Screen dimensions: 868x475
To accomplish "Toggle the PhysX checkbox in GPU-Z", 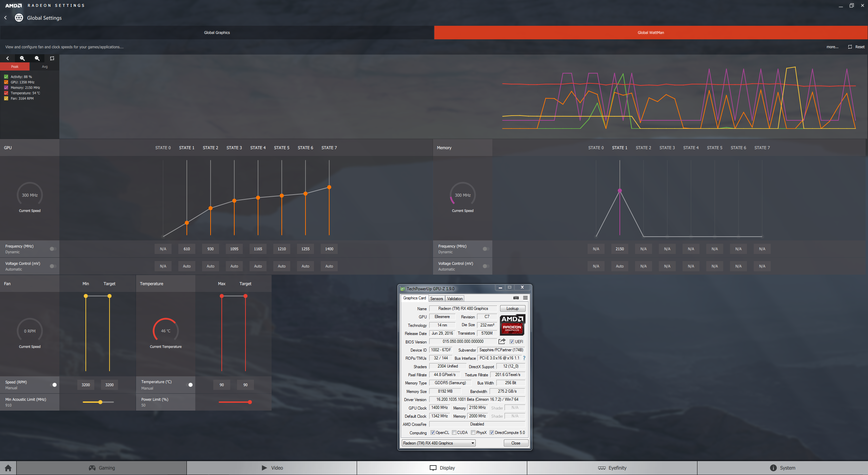I will click(x=473, y=433).
